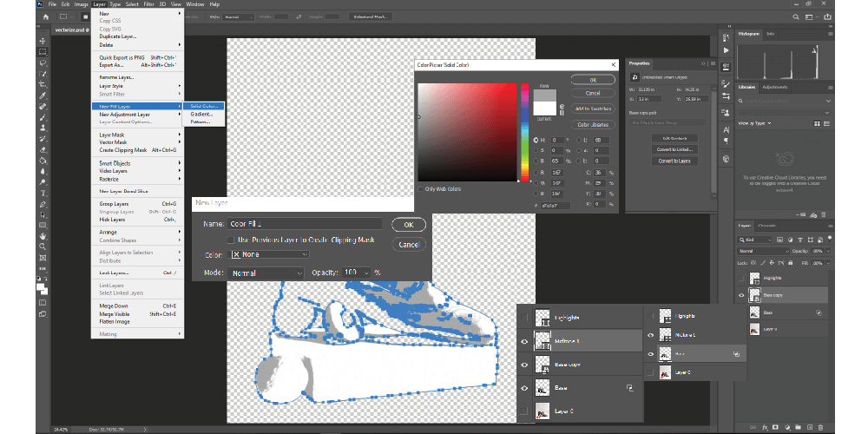Open Layers panel Opacity slider arrow
Screen dimensions: 868x434
(x=829, y=251)
